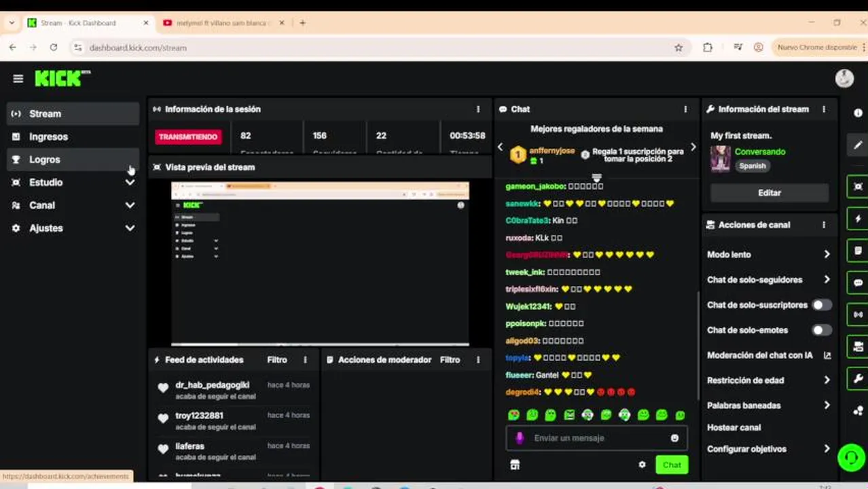Switch to Stream - Kick Dashboard tab
Image resolution: width=868 pixels, height=489 pixels.
(x=87, y=22)
